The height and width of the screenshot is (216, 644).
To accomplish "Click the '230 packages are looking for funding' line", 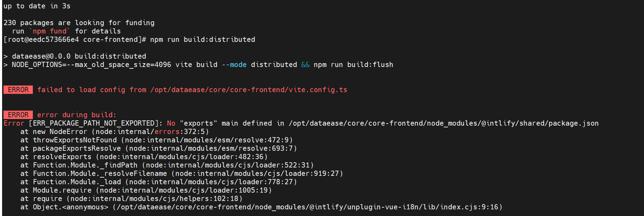I will click(x=79, y=23).
